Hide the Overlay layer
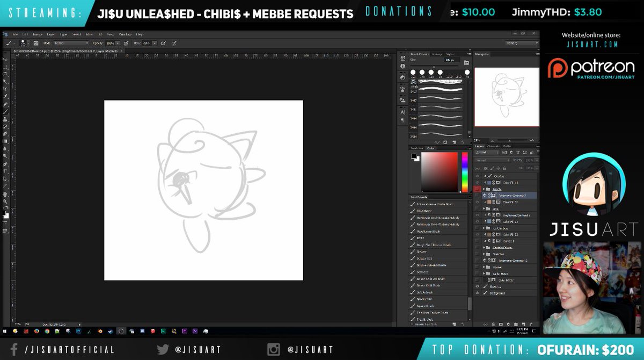 coord(477,176)
